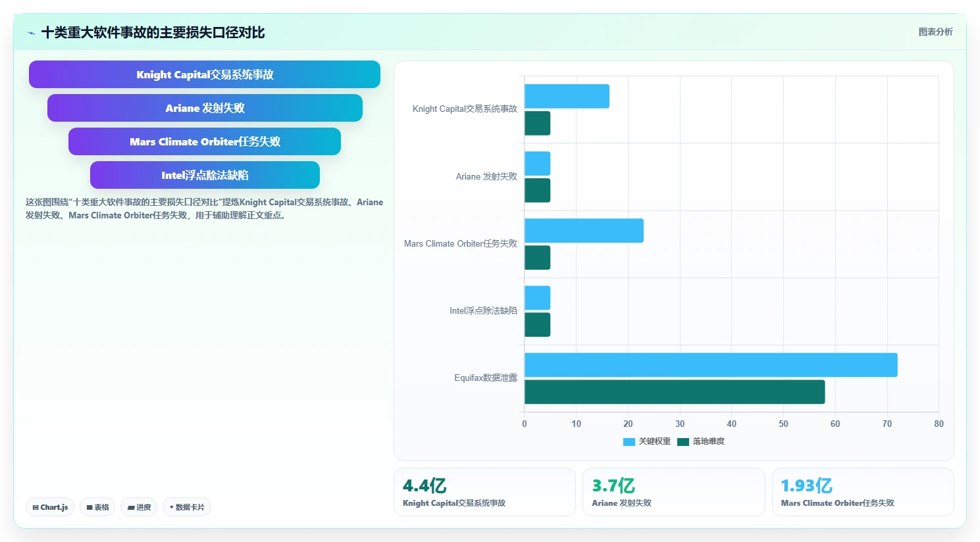The width and height of the screenshot is (980, 542).
Task: Click the Knight Capital交易系统事故 chart axis label
Action: click(465, 109)
